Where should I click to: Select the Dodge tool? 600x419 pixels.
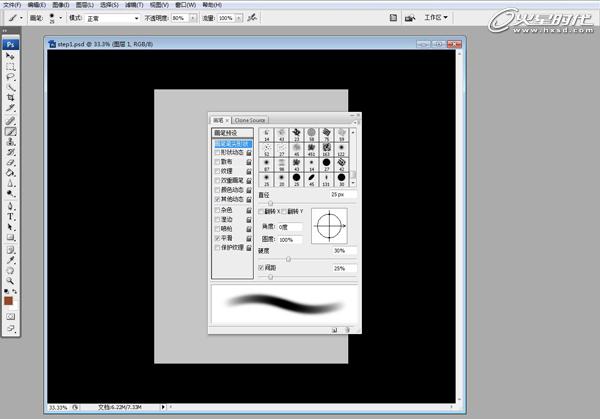pos(10,194)
